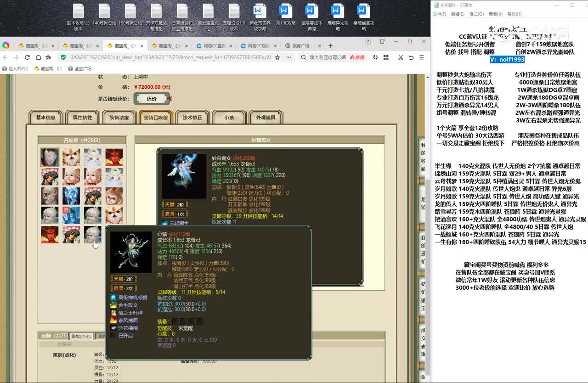Open desktop document 新老孩子养成攻略

(x=260, y=17)
